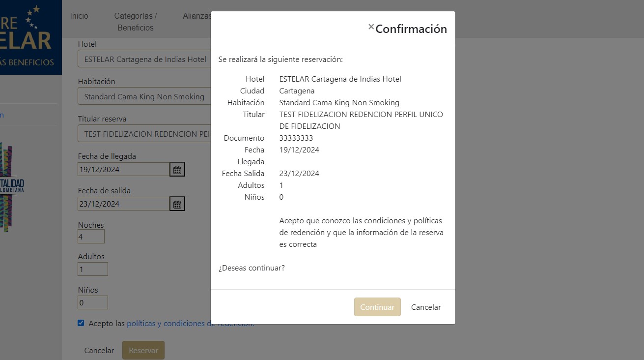Open the Hotel dropdown

point(144,59)
